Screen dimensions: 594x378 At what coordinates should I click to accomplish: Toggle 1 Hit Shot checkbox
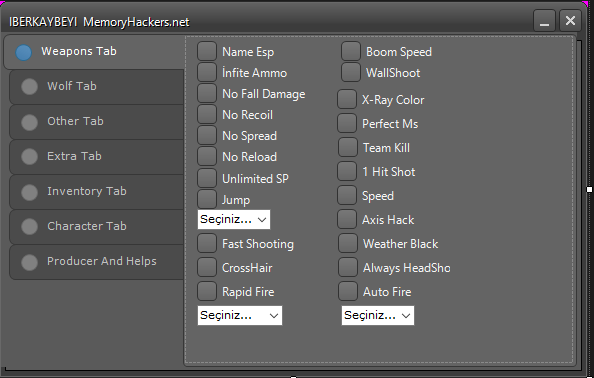coord(347,171)
